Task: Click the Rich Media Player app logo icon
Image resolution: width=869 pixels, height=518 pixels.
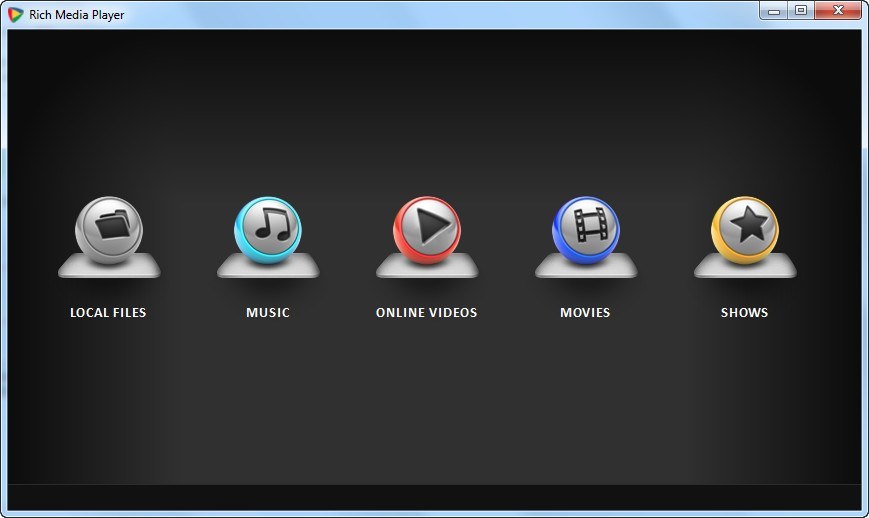Action: pos(16,14)
